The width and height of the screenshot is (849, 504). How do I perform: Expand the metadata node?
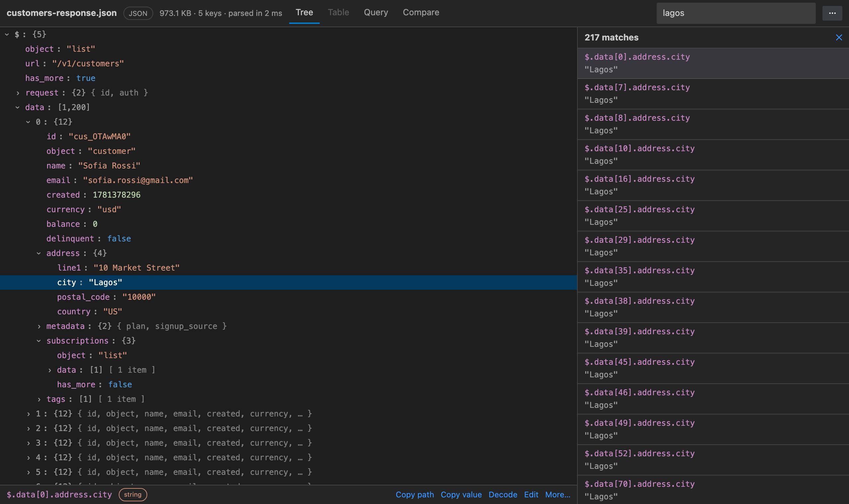(x=39, y=326)
